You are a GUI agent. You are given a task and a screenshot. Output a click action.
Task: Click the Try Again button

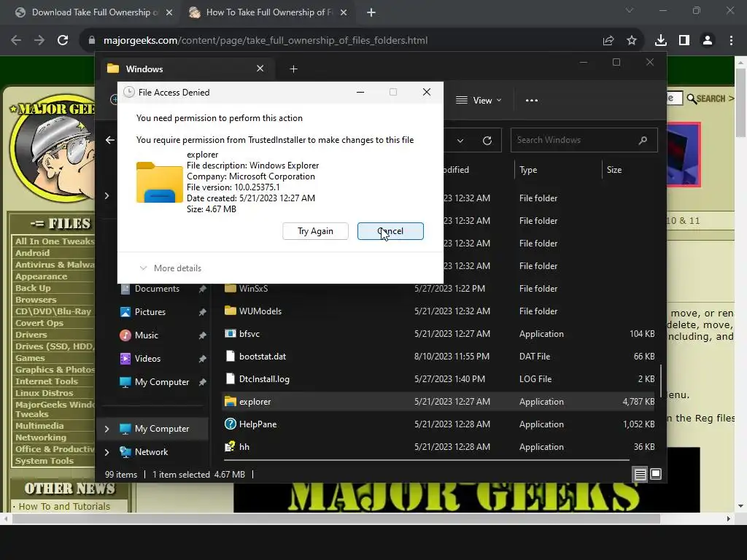(315, 231)
